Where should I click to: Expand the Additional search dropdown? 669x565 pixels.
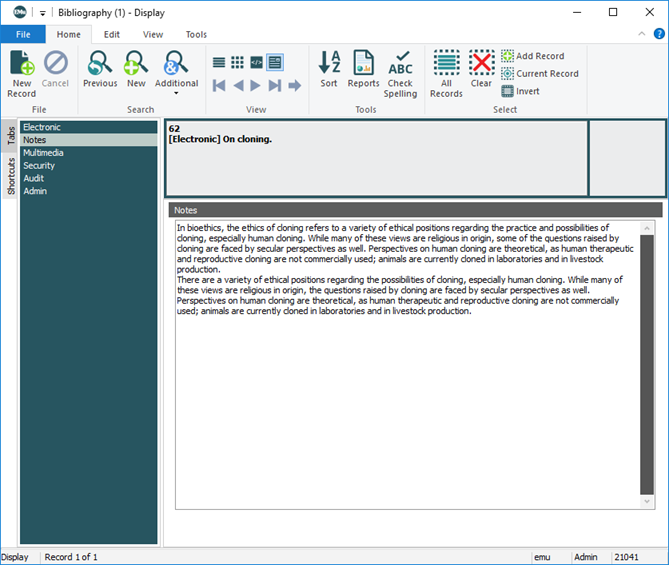176,94
